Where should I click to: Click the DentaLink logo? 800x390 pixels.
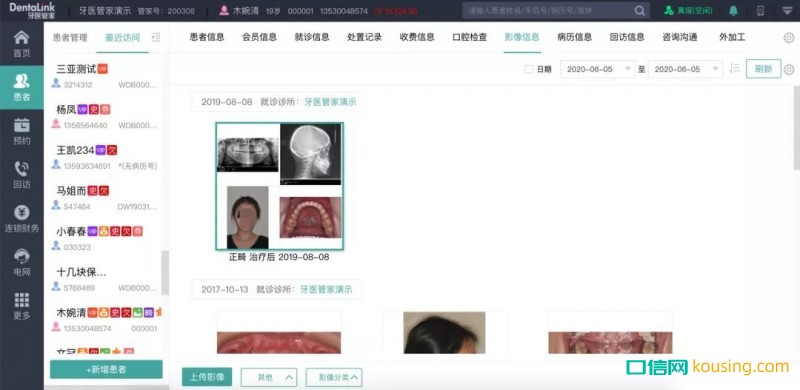tap(32, 10)
